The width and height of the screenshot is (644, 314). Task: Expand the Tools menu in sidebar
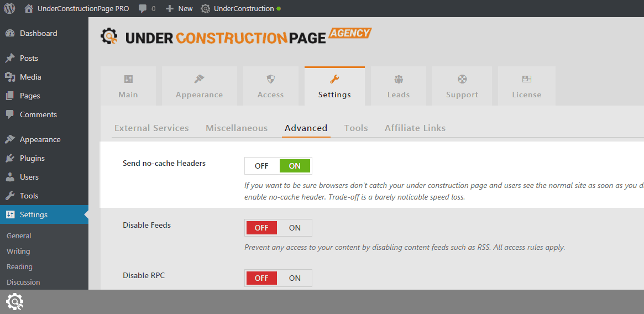(29, 196)
